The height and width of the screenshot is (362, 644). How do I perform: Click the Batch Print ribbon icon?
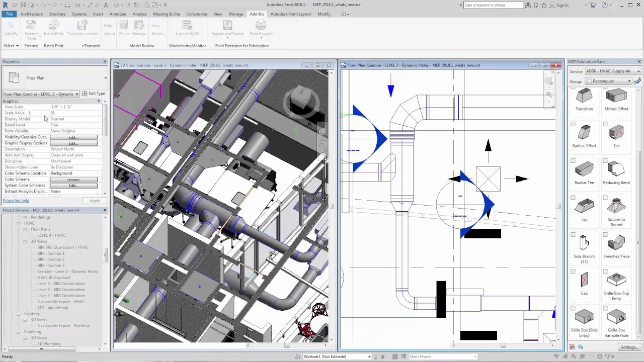53,25
